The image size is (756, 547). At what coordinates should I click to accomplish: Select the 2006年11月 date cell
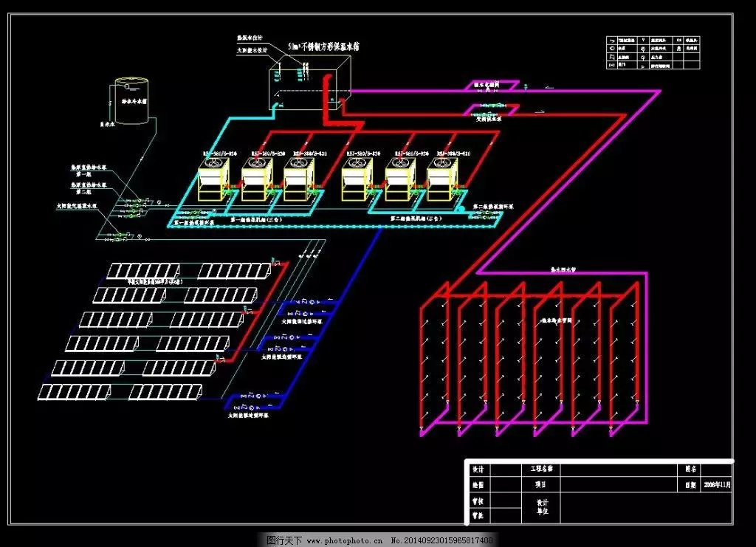tap(716, 485)
